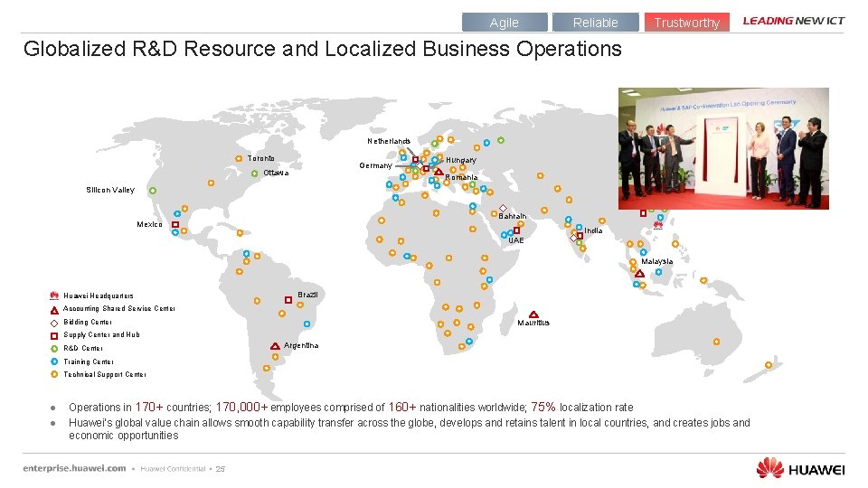Click the red triangle marker above Mauritius
The image size is (868, 488).
533,314
